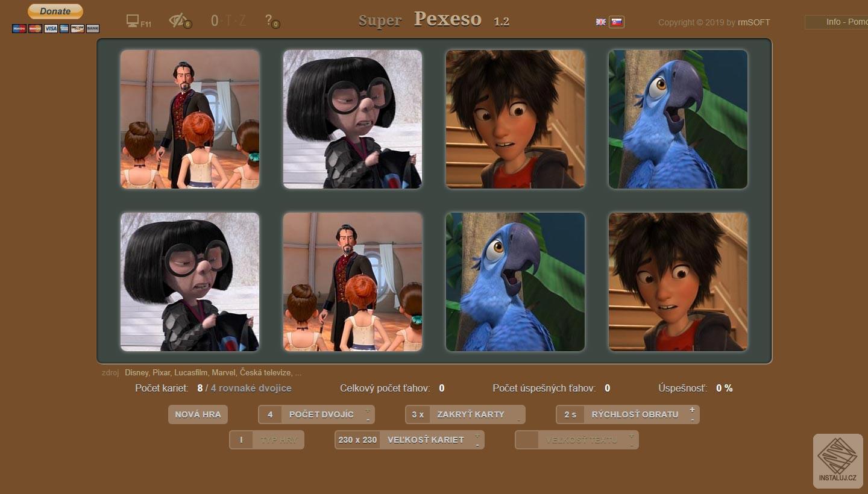Decrease VEĽKOSŤ KARIET with its minus
868x494 pixels.
click(x=477, y=444)
